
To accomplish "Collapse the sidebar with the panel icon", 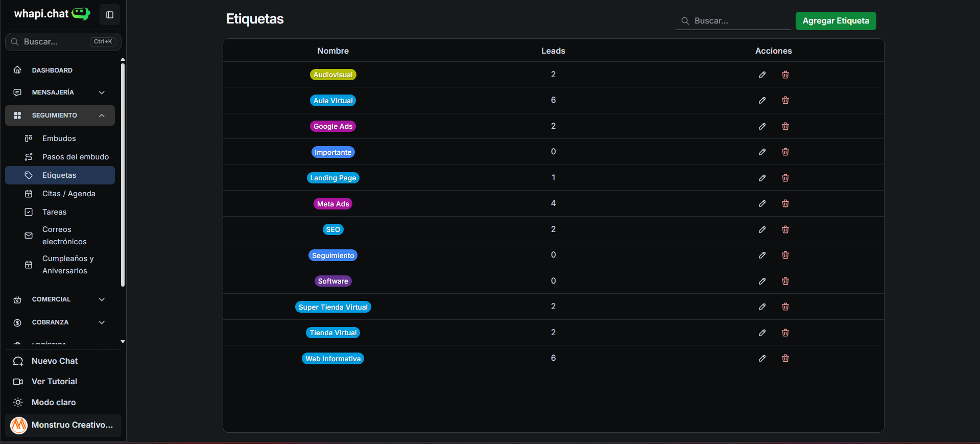I will pos(110,15).
